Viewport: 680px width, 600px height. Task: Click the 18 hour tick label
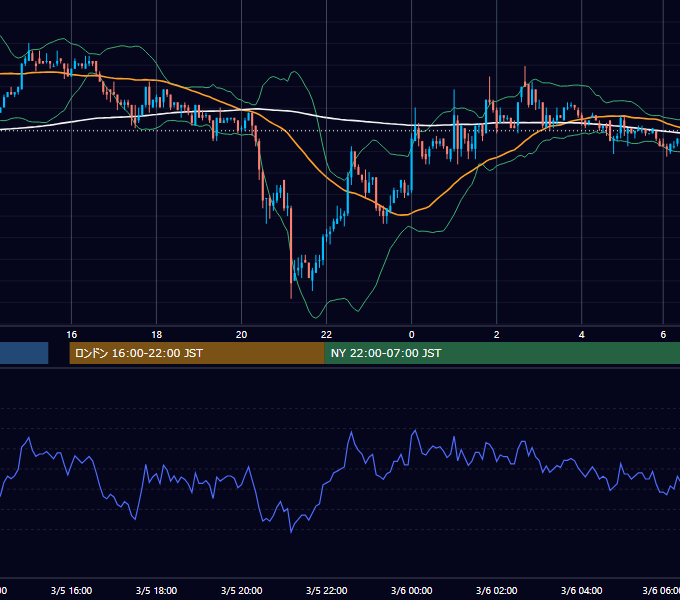tap(157, 335)
